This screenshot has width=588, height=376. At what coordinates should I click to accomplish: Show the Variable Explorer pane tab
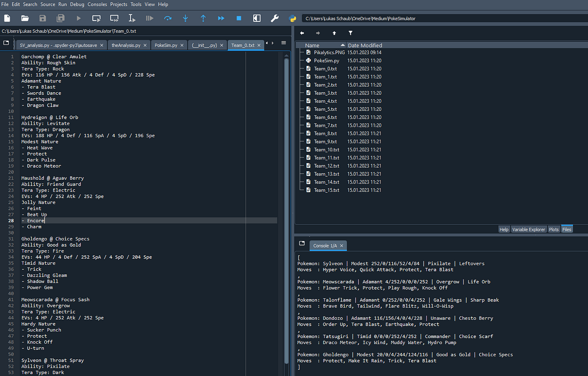point(528,230)
